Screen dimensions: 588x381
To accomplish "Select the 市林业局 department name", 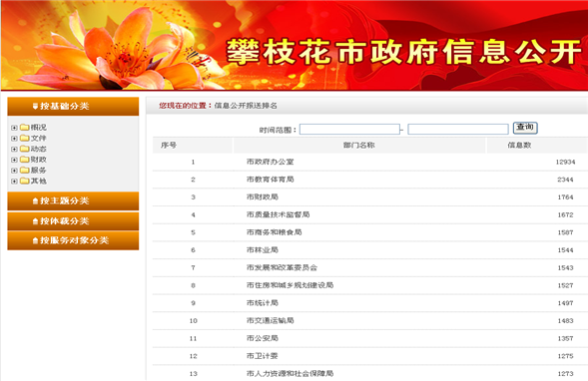I will pos(263,250).
